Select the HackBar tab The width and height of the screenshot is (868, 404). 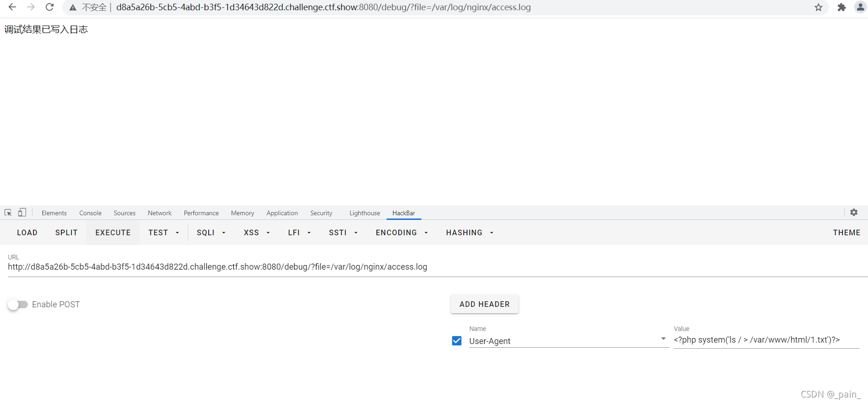coord(404,213)
